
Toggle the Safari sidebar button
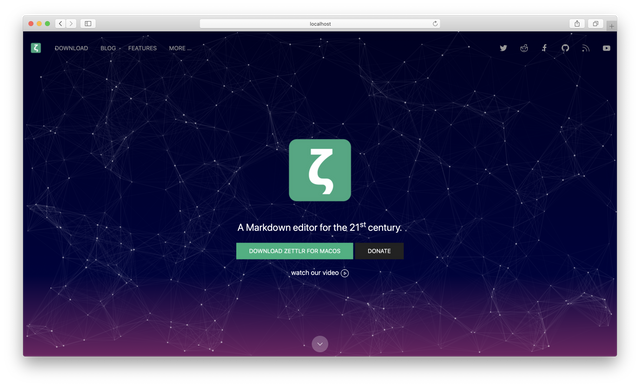point(88,23)
